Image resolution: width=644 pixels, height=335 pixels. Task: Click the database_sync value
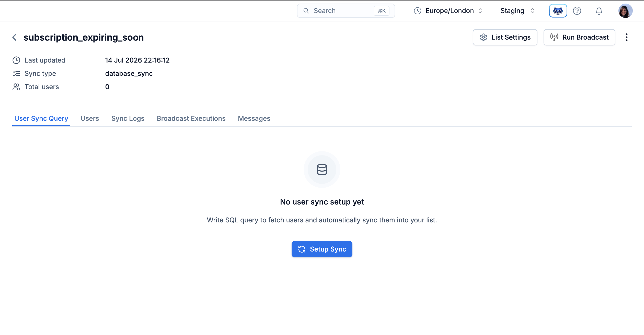click(x=129, y=74)
